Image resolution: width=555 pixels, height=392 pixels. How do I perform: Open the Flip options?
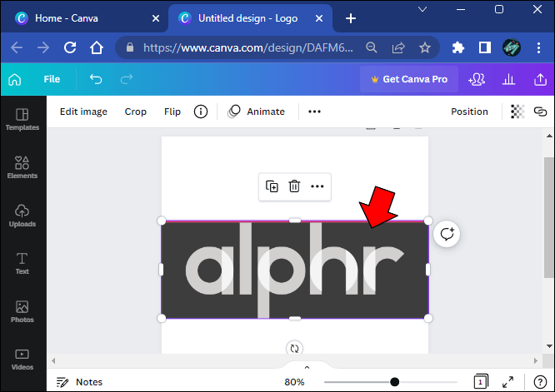(x=172, y=112)
